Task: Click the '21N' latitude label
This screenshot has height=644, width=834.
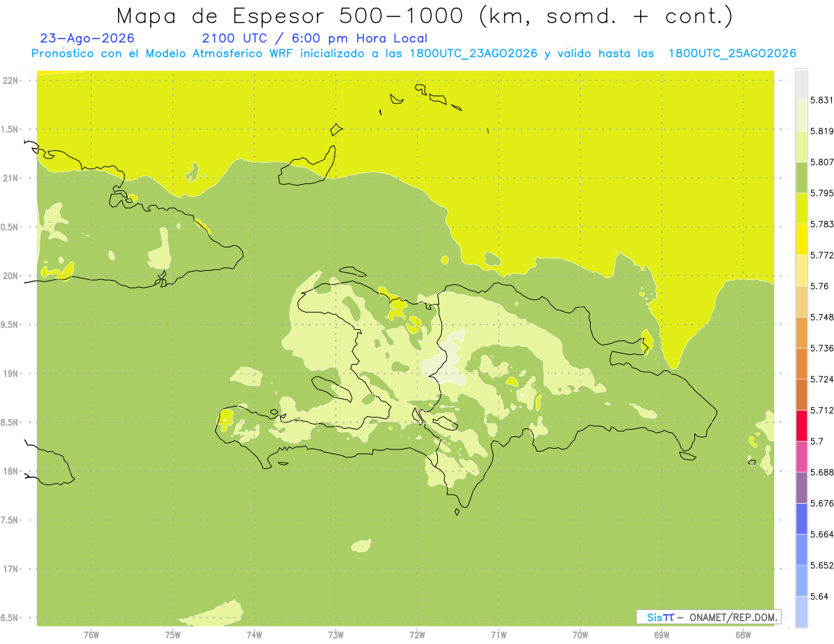Action: [11, 178]
